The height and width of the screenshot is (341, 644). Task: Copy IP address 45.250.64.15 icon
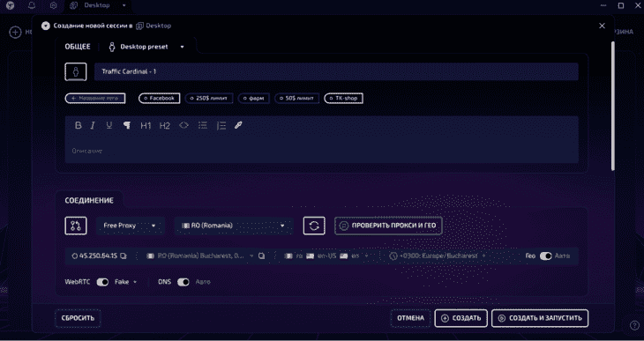124,256
